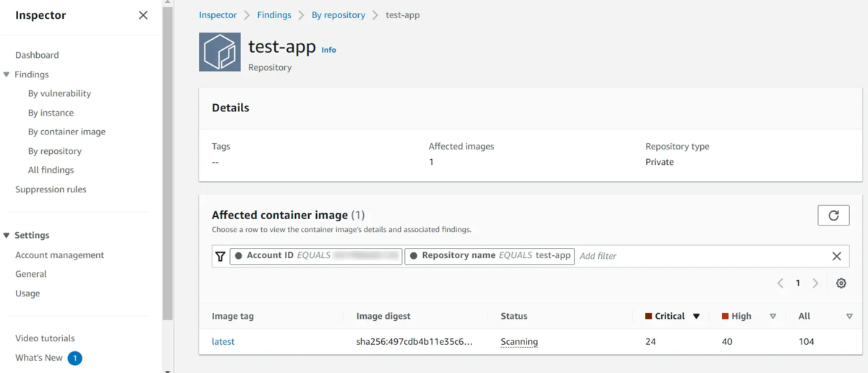
Task: Open Suppression rules page
Action: pyautogui.click(x=51, y=189)
